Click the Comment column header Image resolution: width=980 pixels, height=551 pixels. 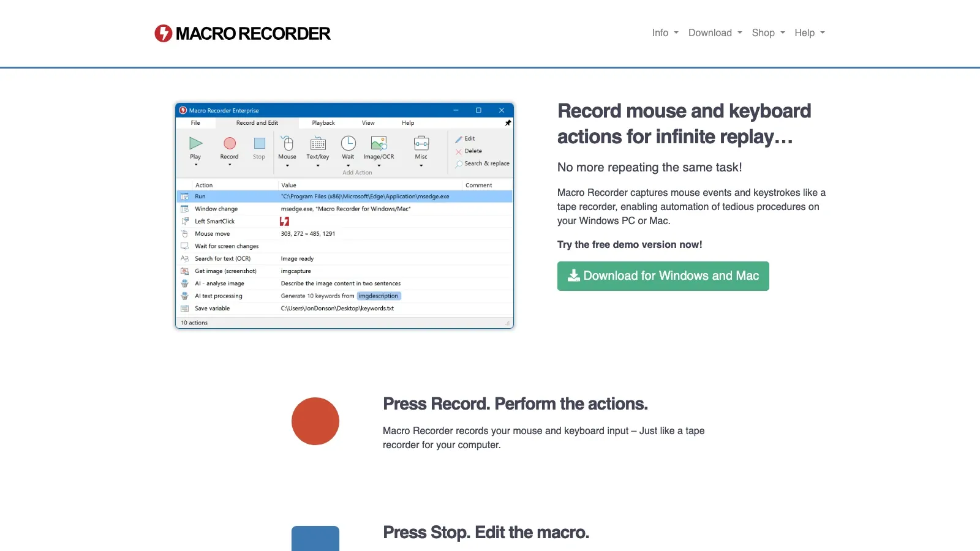(479, 185)
